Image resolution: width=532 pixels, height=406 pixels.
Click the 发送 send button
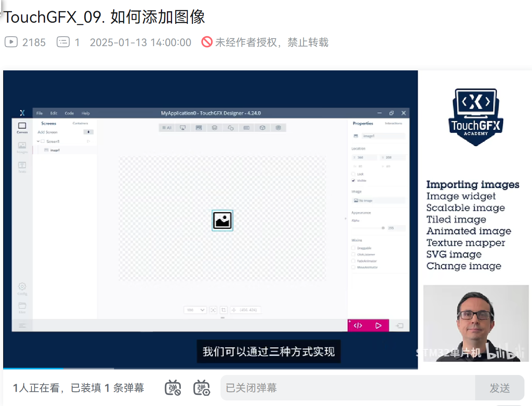499,388
